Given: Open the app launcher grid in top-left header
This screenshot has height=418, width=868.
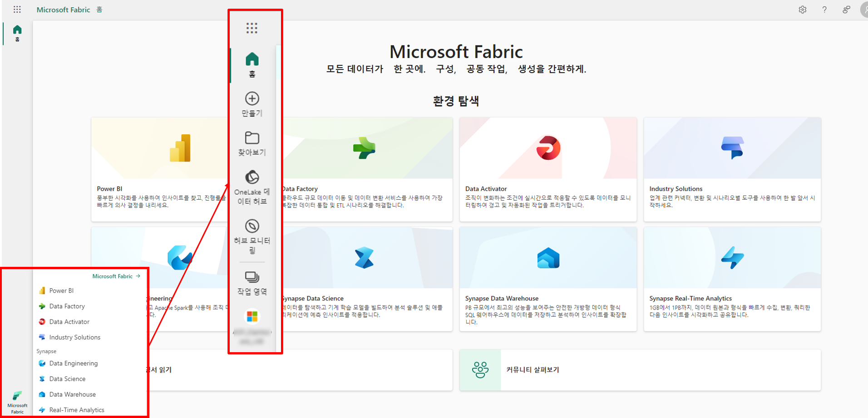Looking at the screenshot, I should [17, 10].
